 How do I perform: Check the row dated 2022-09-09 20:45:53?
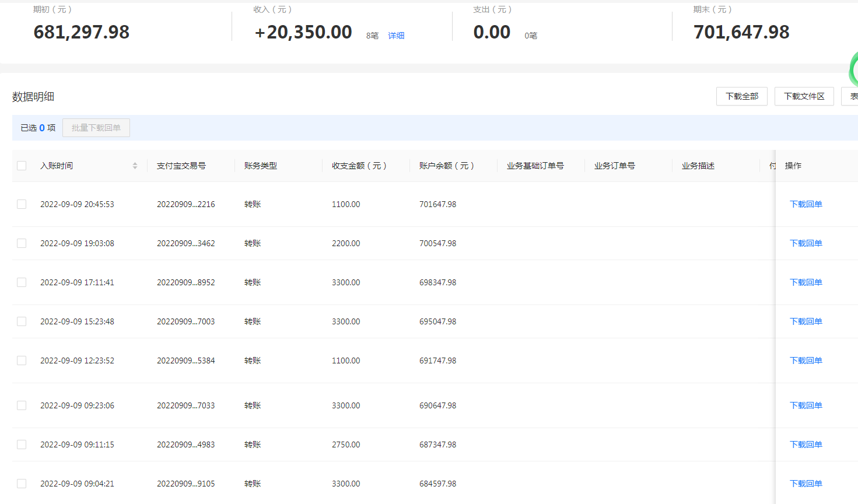point(22,204)
